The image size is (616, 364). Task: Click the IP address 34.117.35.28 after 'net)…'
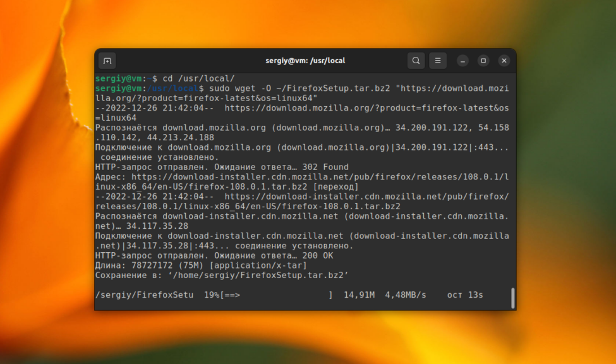coord(157,226)
